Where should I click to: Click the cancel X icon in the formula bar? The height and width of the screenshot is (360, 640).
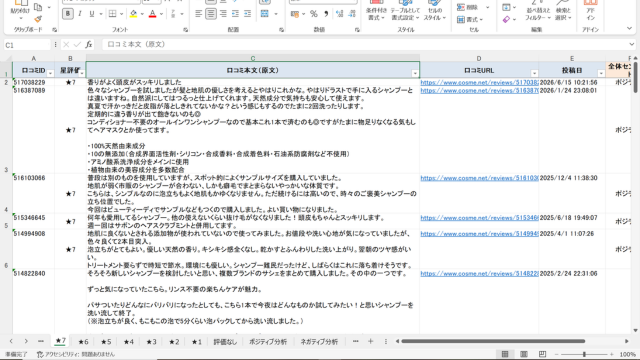66,44
